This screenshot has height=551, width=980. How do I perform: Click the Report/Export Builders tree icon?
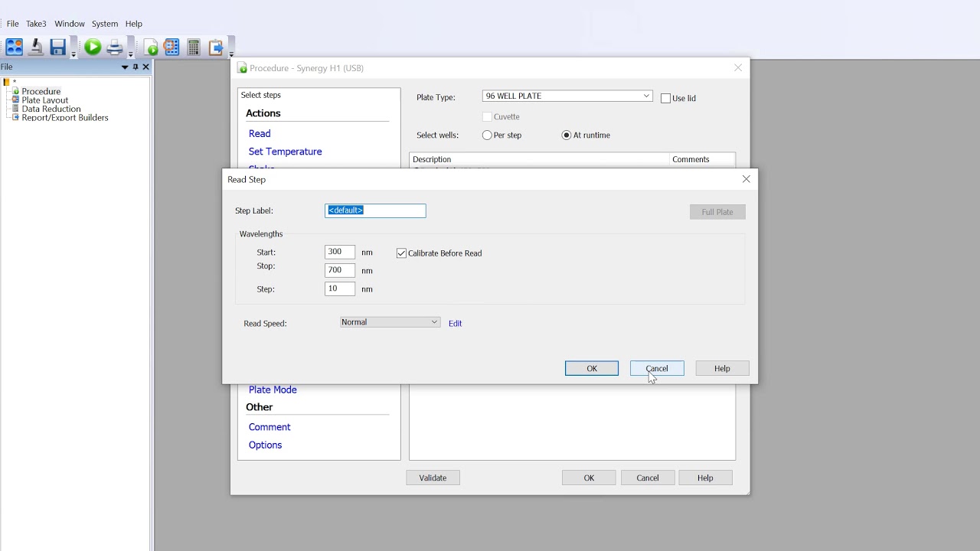pos(15,117)
